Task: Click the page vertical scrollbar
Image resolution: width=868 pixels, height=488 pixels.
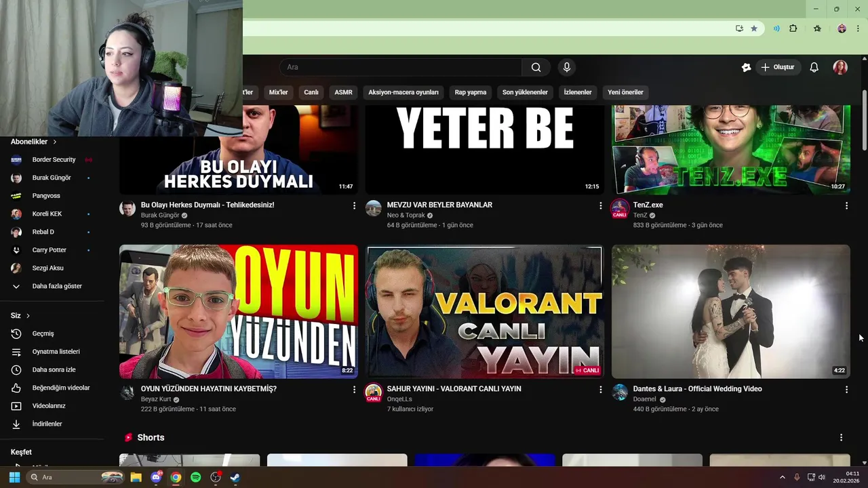Action: coord(864,119)
